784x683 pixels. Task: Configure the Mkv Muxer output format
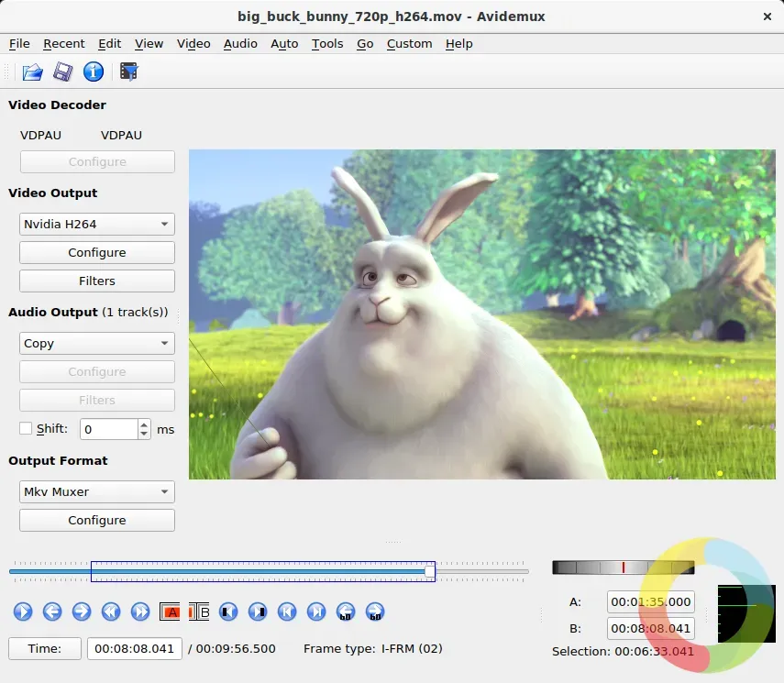point(97,521)
